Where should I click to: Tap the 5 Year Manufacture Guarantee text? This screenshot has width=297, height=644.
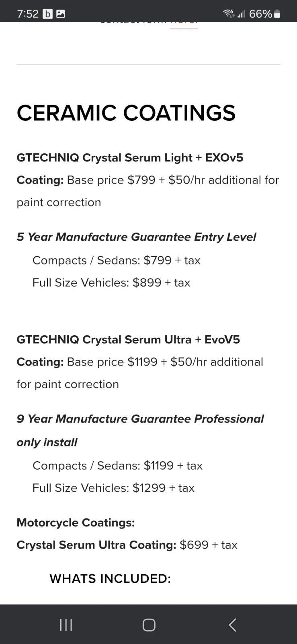tap(136, 237)
